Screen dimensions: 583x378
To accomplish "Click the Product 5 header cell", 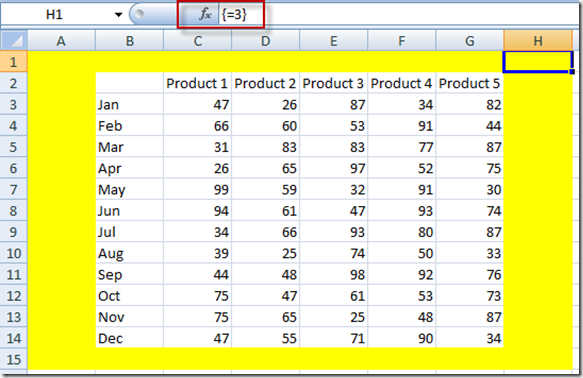I will point(470,83).
